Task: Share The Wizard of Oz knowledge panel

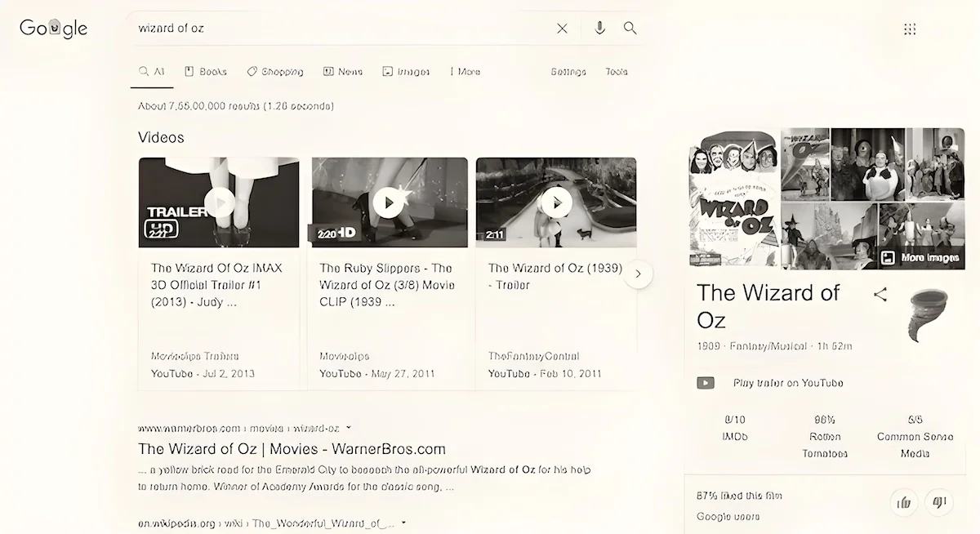Action: (x=880, y=295)
